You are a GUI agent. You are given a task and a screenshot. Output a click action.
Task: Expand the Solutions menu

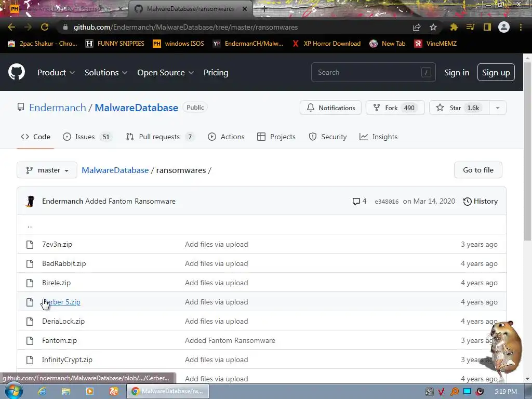(x=106, y=73)
